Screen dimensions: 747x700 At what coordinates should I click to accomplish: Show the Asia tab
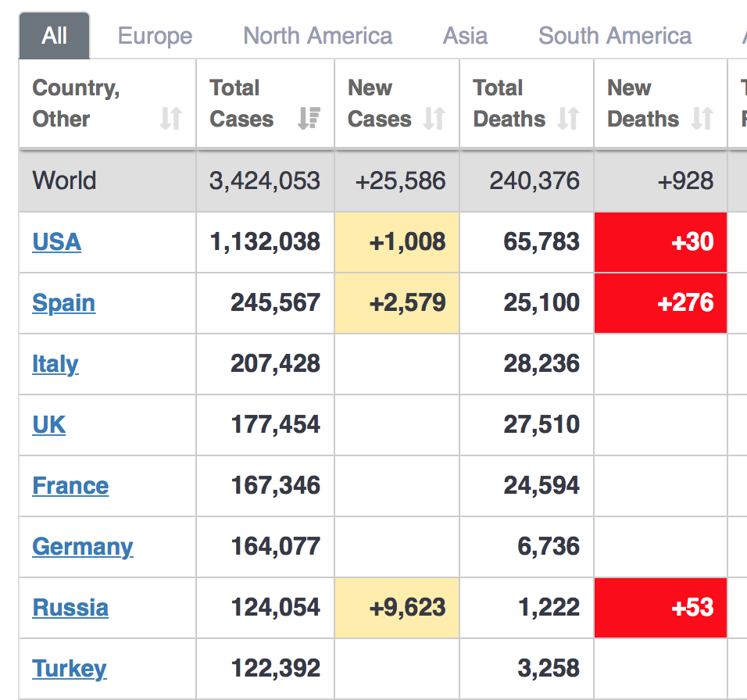(465, 36)
